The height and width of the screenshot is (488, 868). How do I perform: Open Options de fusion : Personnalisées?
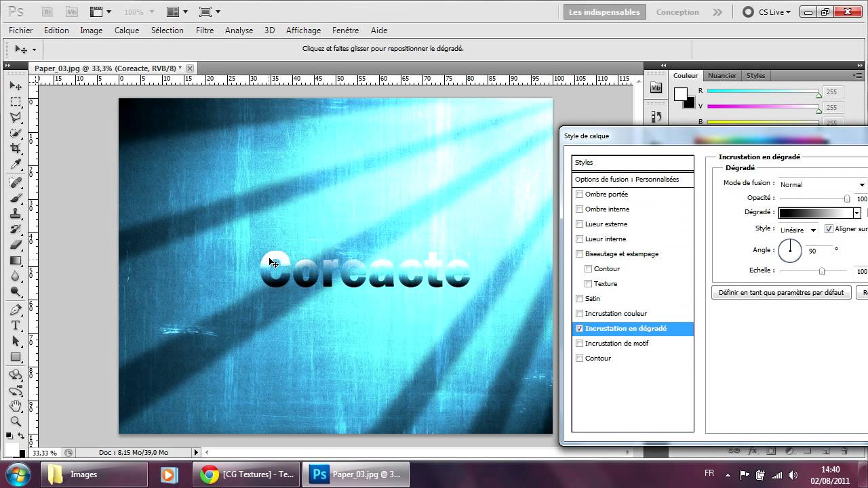click(x=633, y=180)
